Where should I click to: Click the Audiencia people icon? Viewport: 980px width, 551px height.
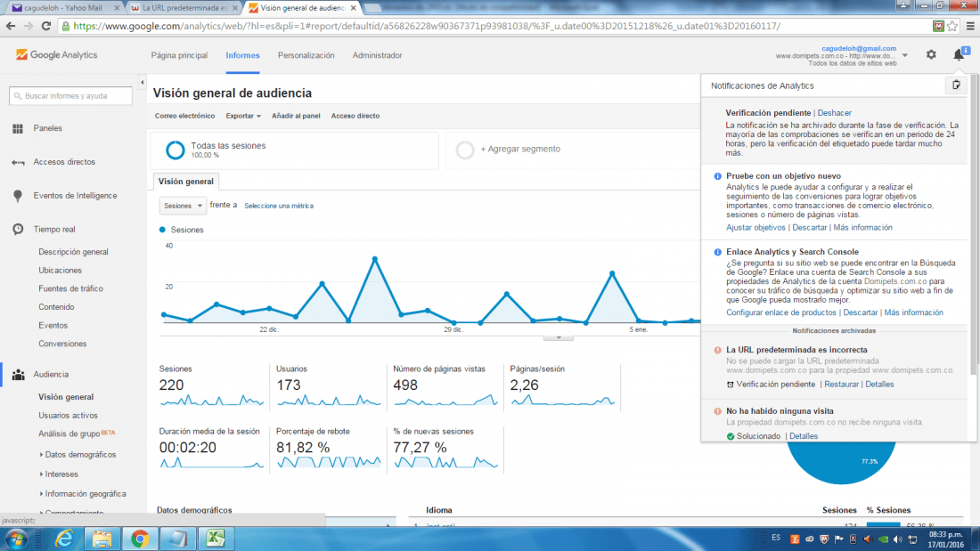pyautogui.click(x=18, y=374)
